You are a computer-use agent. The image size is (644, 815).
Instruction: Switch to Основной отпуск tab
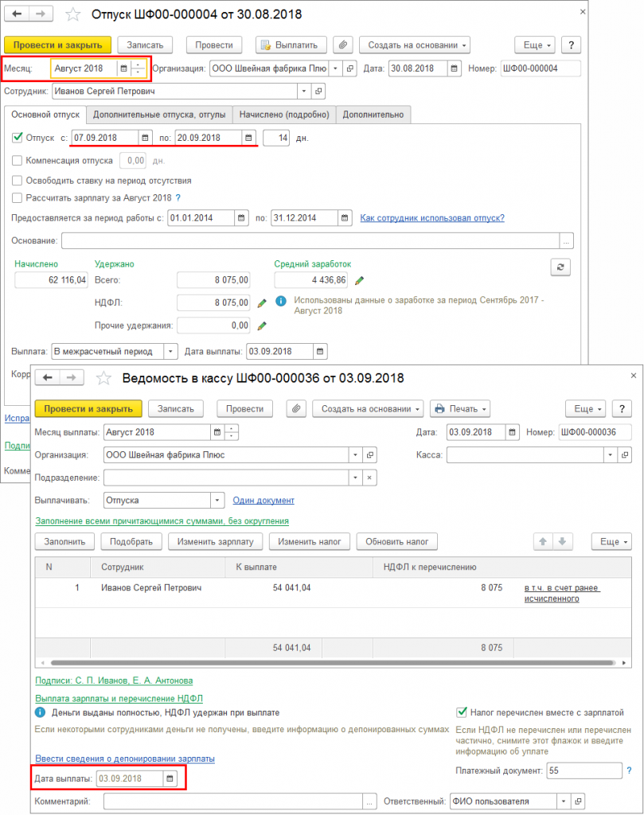click(45, 115)
